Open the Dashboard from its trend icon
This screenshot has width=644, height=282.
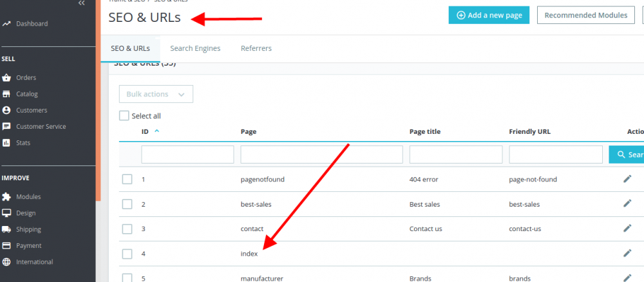[x=6, y=24]
